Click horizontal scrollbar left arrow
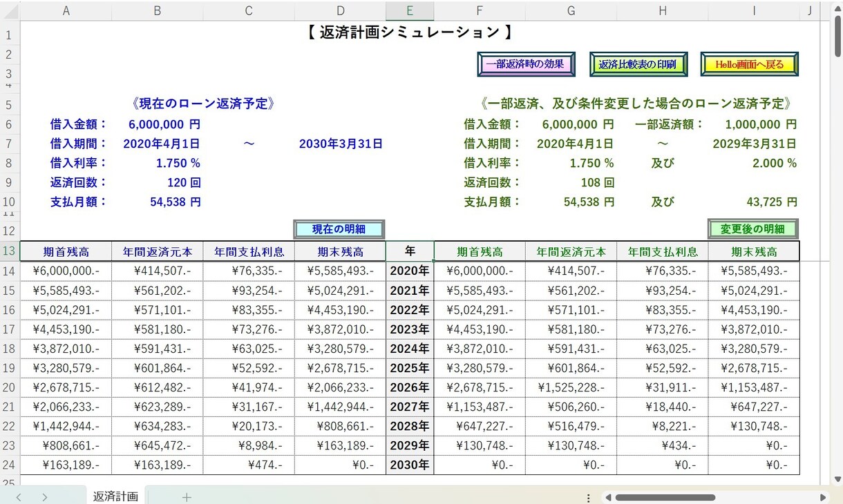The image size is (843, 504). click(x=607, y=497)
